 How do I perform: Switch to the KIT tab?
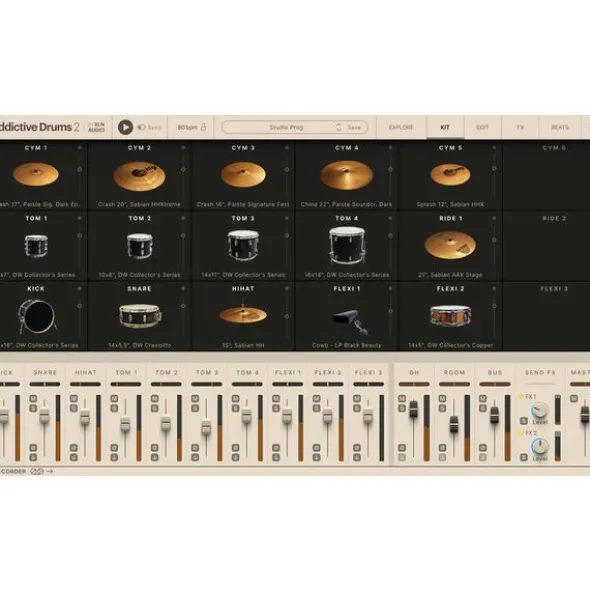[x=445, y=127]
